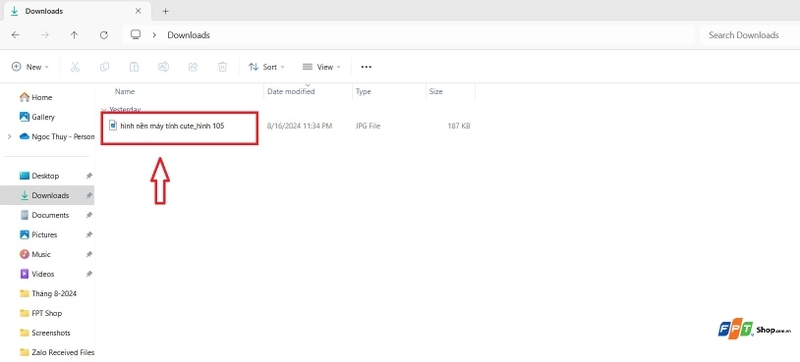Sort by the Name column header
The image size is (800, 362).
point(124,91)
